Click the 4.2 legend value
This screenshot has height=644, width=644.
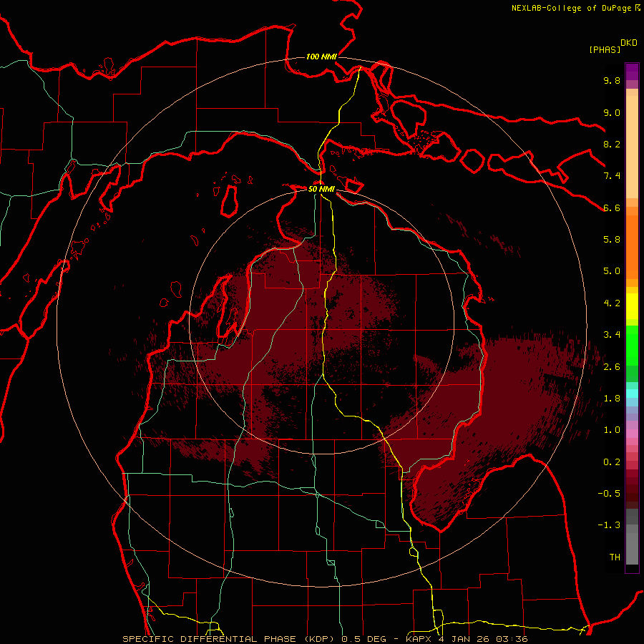pos(612,303)
